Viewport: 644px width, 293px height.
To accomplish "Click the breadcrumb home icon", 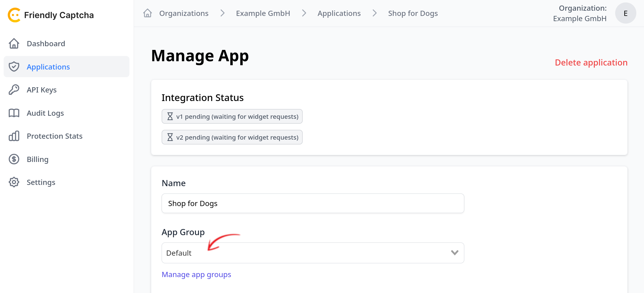I will (148, 13).
